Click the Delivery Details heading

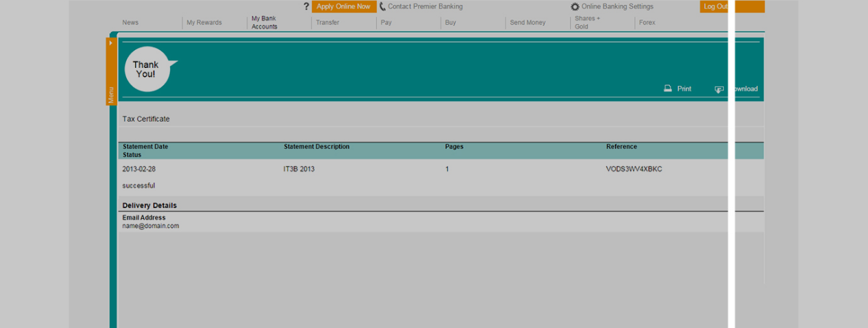click(149, 205)
